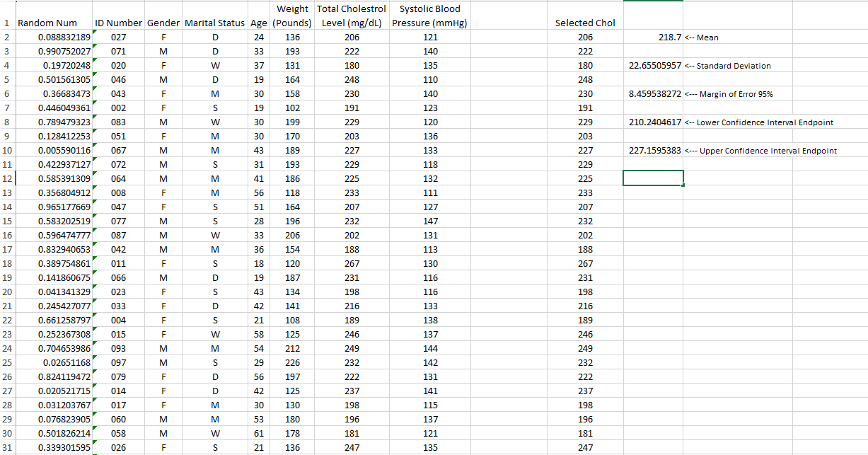Click the "Systolic Blood Pressure (mmHg)" header

pos(430,16)
